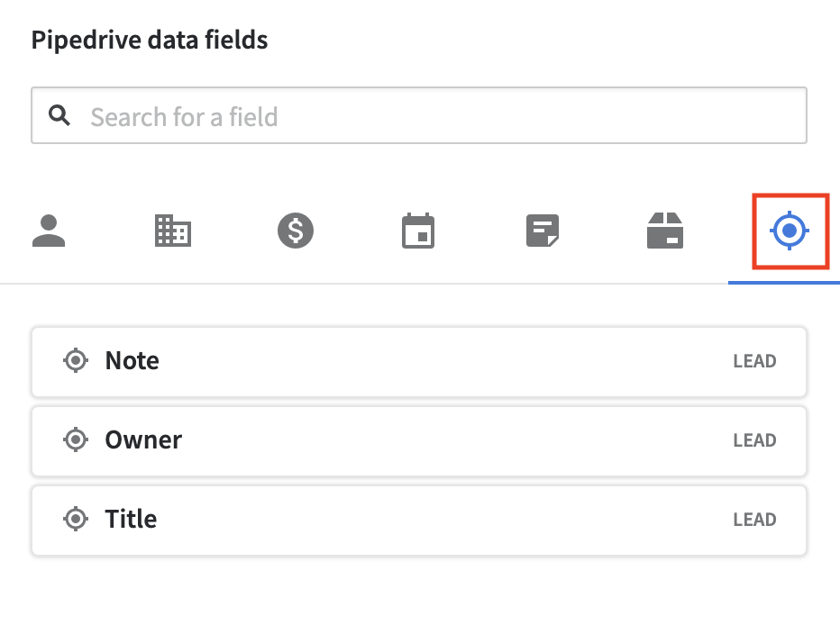Click the LEAD badge on Title row
Screen dimensions: 840x625
point(754,521)
